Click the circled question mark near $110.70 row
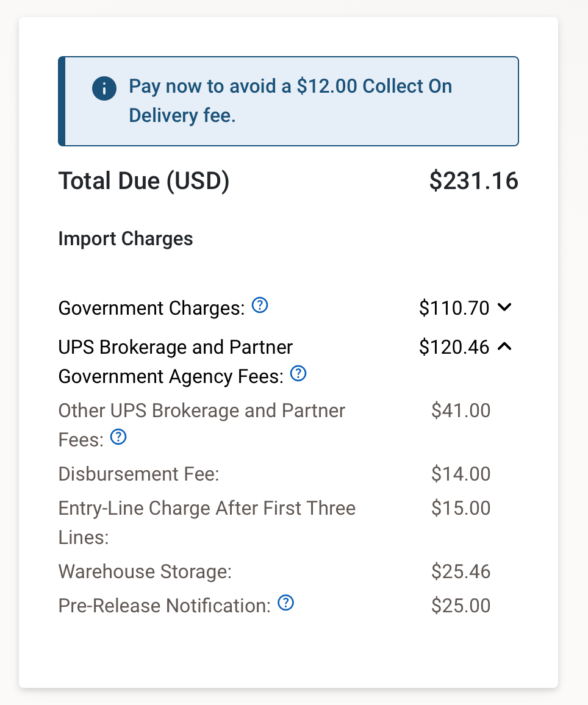Image resolution: width=588 pixels, height=705 pixels. click(x=259, y=306)
